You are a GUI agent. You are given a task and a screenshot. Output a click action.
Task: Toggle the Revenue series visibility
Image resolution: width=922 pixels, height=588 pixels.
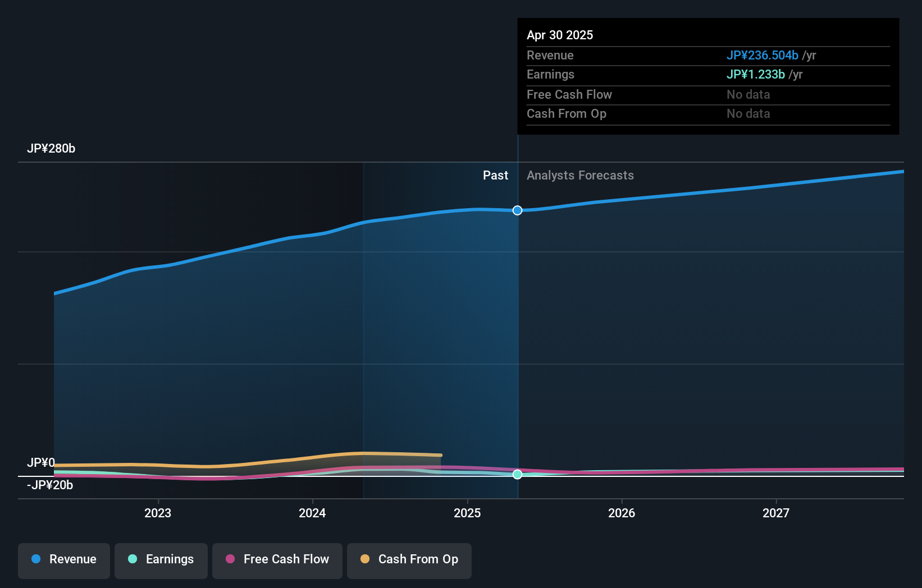click(63, 560)
